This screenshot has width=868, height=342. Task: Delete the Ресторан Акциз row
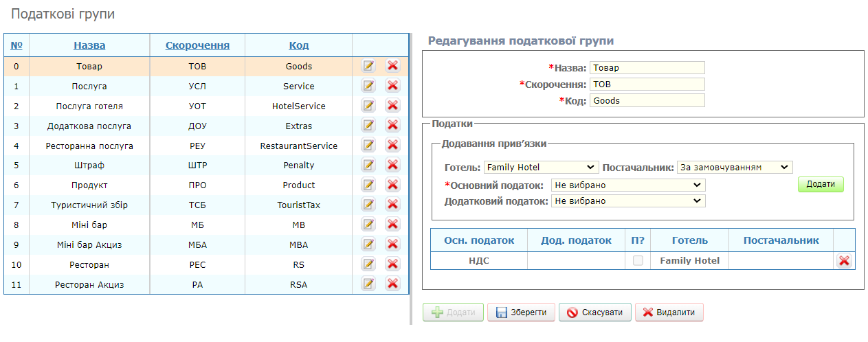393,284
